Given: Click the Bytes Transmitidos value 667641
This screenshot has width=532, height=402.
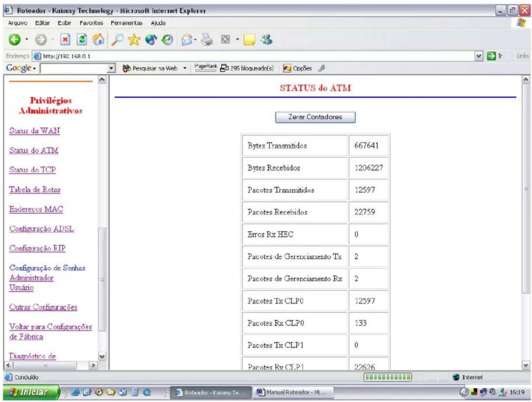Looking at the screenshot, I should coord(366,146).
